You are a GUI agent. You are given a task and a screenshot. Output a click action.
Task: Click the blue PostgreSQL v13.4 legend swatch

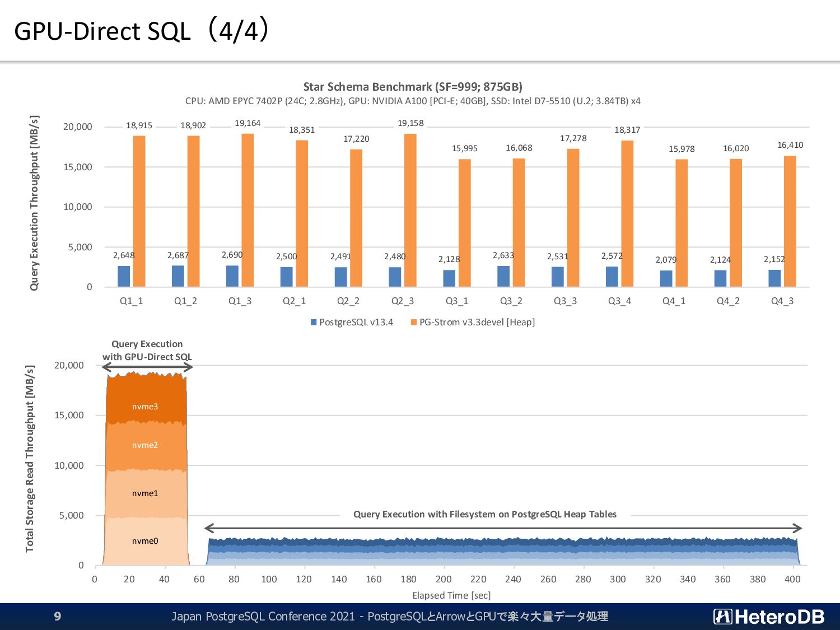pyautogui.click(x=314, y=323)
